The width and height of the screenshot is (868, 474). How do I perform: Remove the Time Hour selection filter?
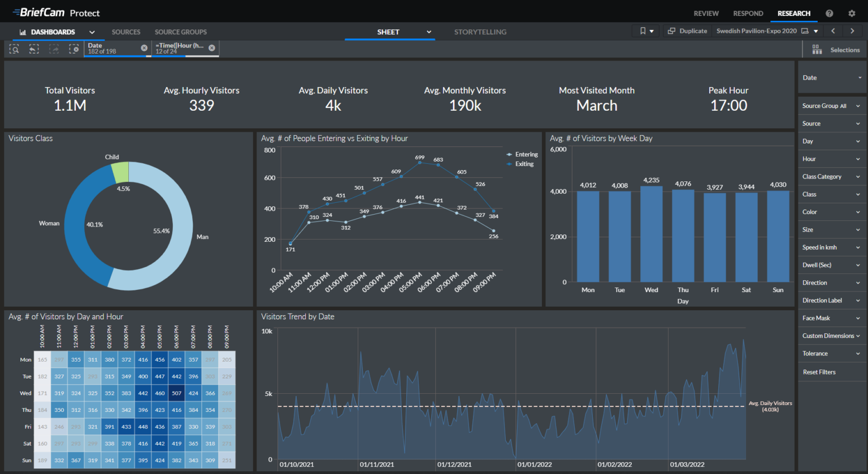tap(212, 48)
